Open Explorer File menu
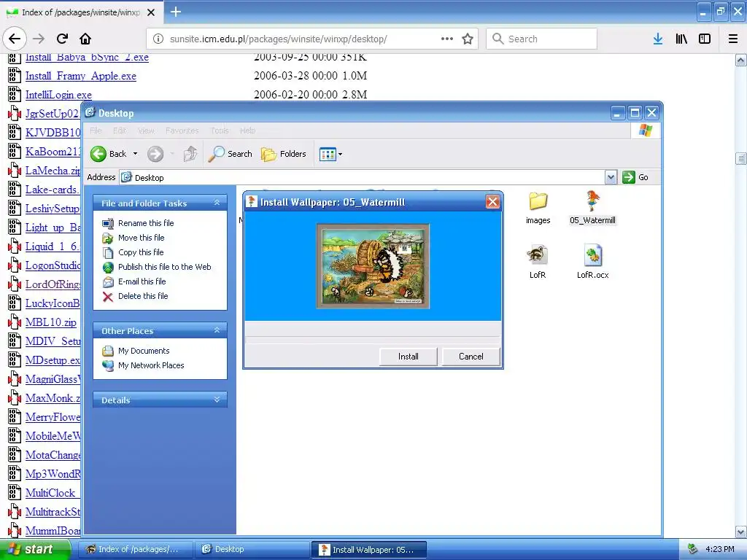The image size is (747, 560). coord(96,131)
